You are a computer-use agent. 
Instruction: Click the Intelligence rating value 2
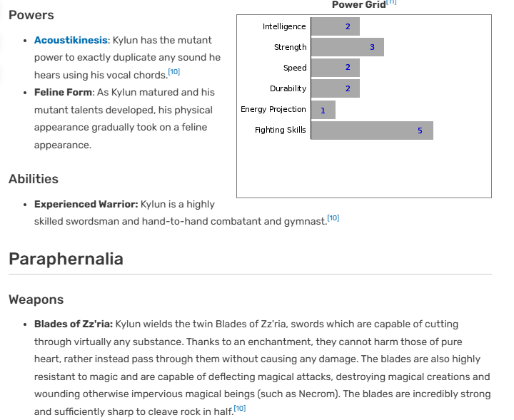pyautogui.click(x=348, y=26)
